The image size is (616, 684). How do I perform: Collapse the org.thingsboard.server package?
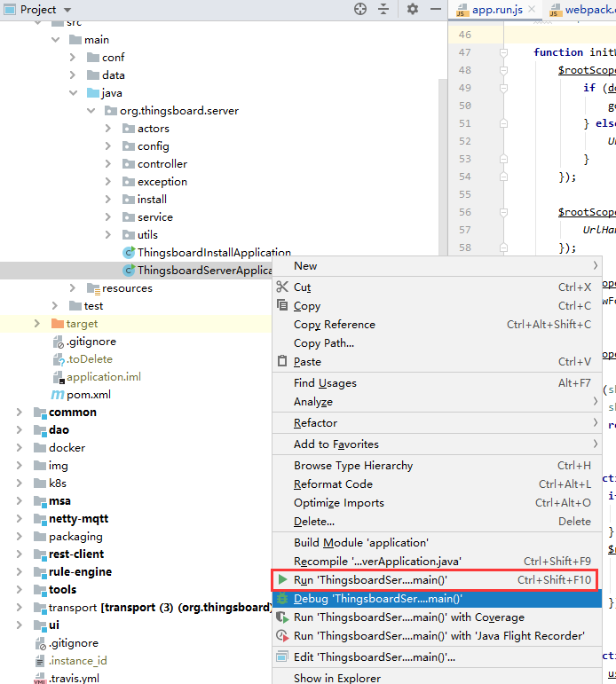pos(91,111)
